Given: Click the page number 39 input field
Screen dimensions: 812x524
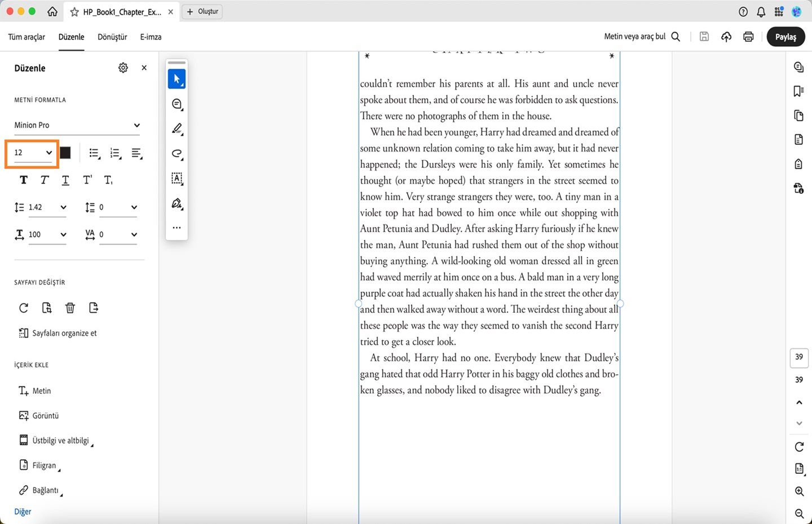Looking at the screenshot, I should [x=799, y=357].
